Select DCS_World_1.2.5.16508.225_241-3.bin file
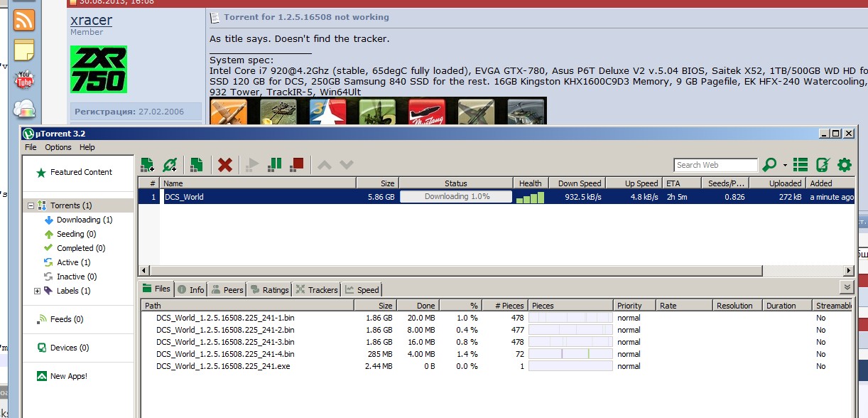The image size is (868, 418). point(225,342)
